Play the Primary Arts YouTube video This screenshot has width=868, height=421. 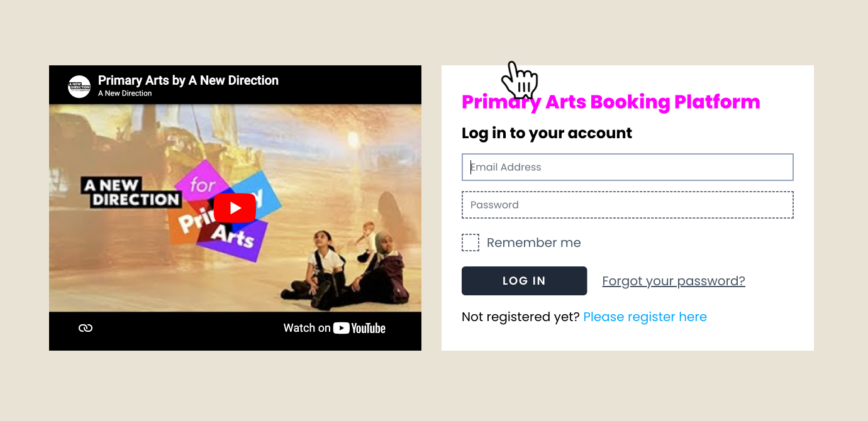click(235, 208)
